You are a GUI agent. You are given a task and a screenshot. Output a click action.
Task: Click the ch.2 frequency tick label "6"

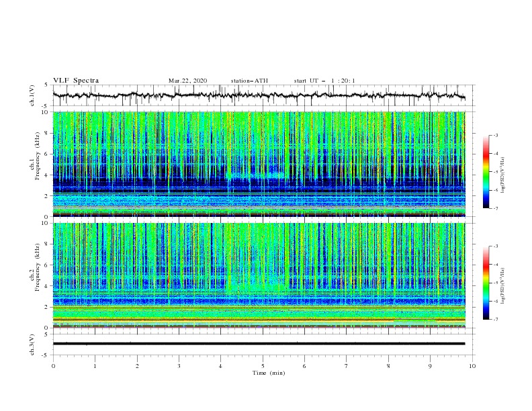[x=47, y=265]
